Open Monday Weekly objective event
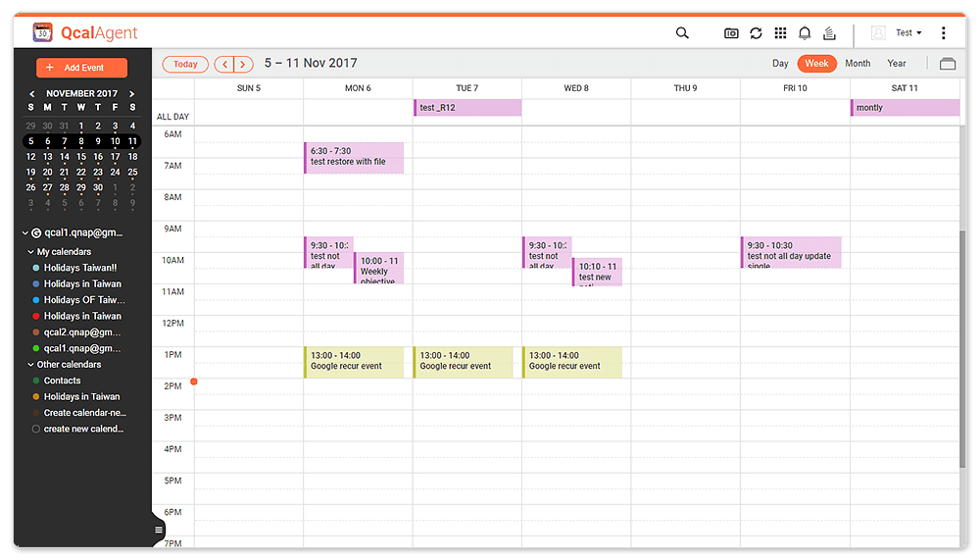 pos(379,268)
